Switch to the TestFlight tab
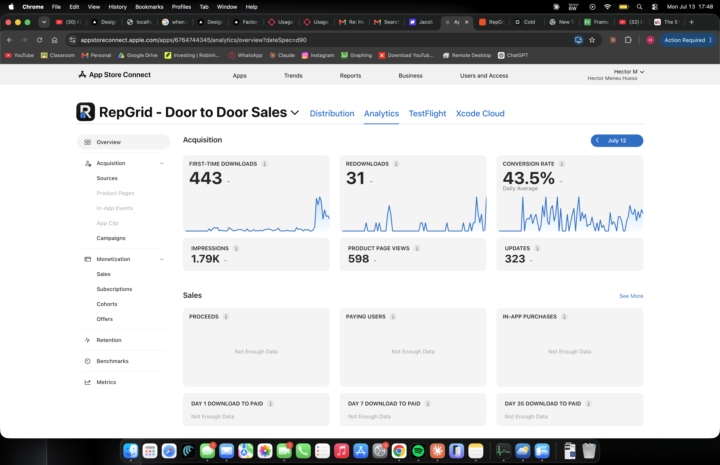 coord(427,113)
